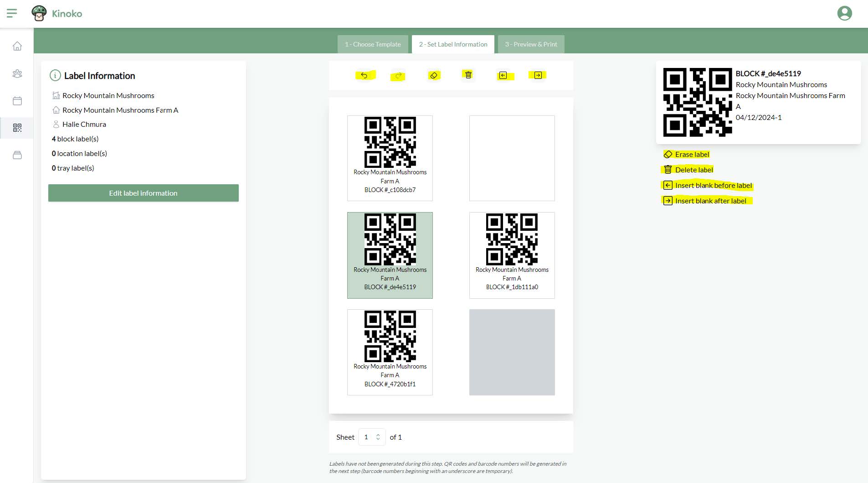Screen dimensions: 868x483
Task: Click the Insert blank after label arrow icon
Action: click(537, 75)
